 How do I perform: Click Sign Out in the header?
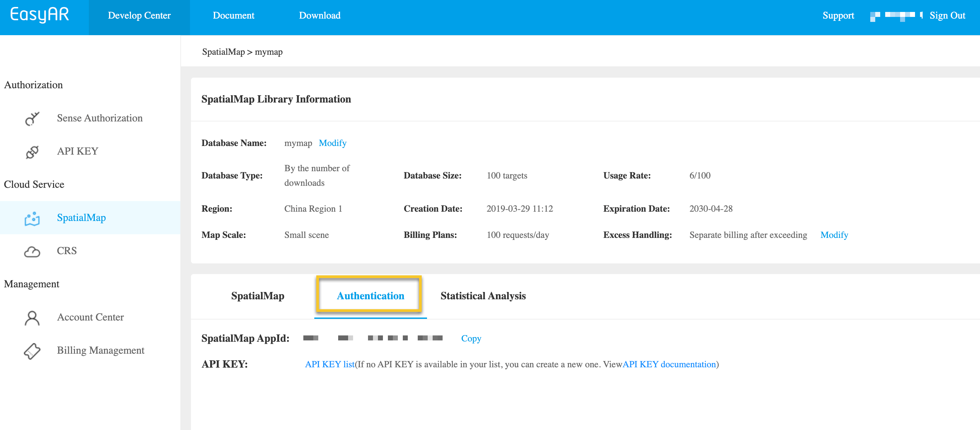click(947, 16)
